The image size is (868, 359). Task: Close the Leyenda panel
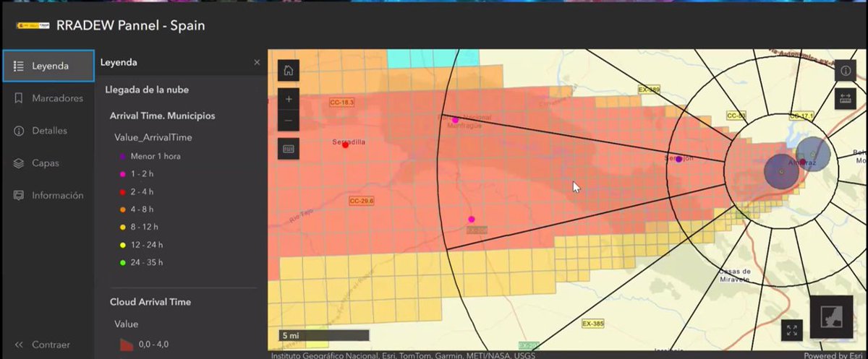257,63
